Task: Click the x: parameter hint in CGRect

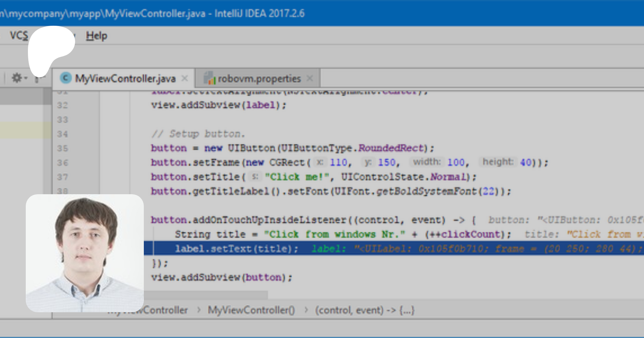Action: click(319, 162)
